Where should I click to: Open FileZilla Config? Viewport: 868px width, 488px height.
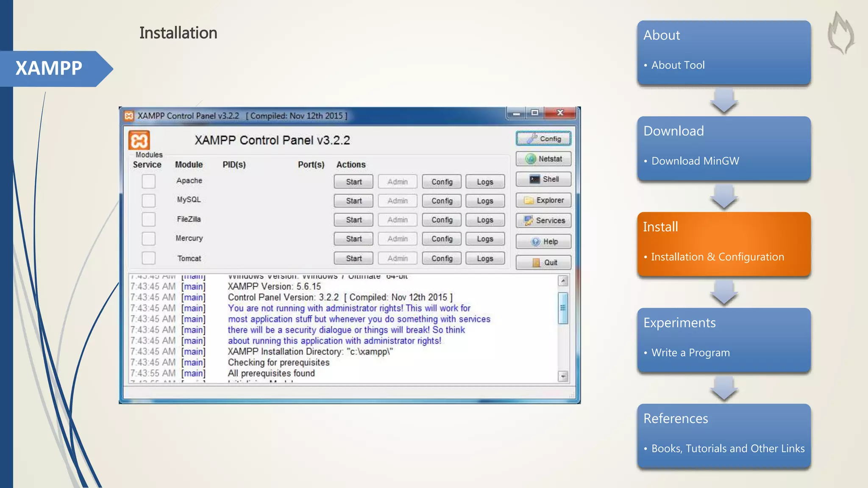coord(442,220)
